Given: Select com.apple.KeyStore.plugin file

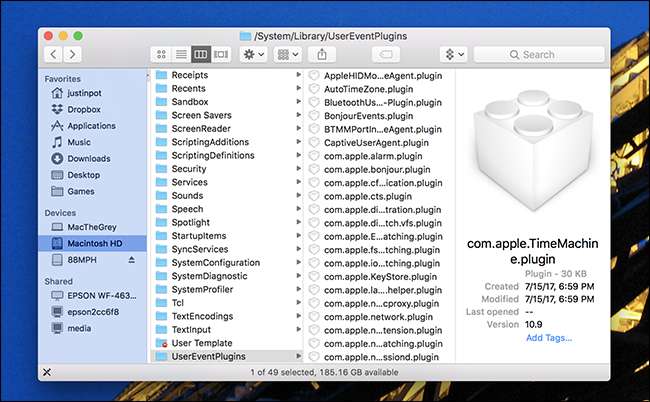Looking at the screenshot, I should [379, 276].
